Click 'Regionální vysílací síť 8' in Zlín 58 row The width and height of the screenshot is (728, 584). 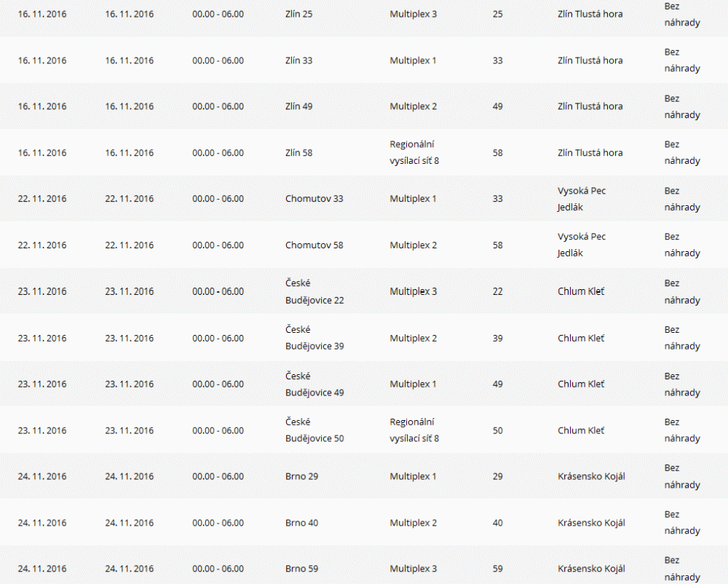[x=414, y=152]
